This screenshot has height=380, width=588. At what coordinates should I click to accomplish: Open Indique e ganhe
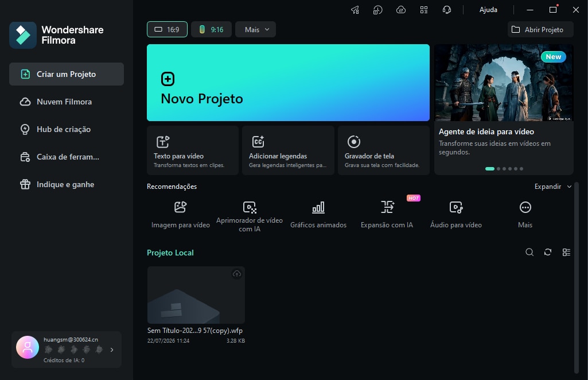tap(67, 184)
